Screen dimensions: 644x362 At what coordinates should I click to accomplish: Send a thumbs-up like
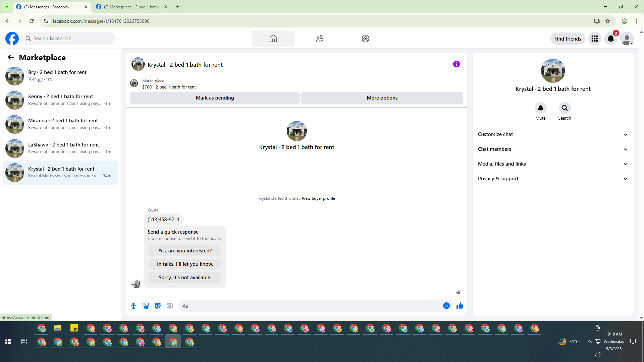point(460,306)
